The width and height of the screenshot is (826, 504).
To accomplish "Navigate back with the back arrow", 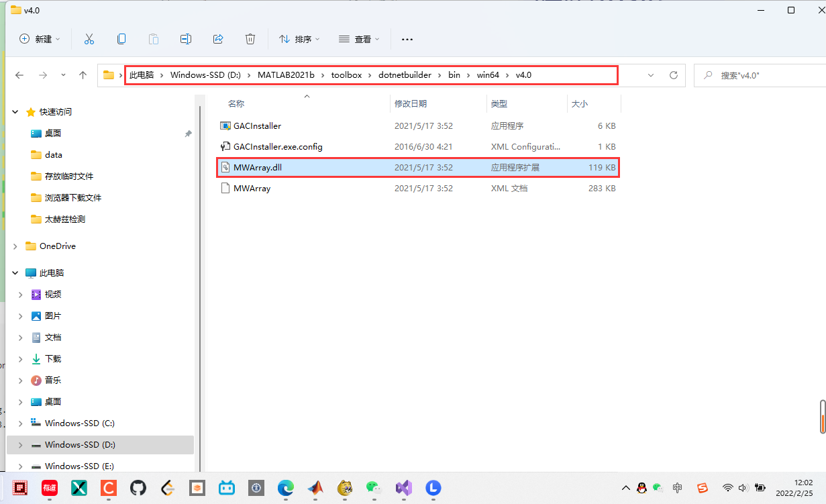I will tap(19, 74).
